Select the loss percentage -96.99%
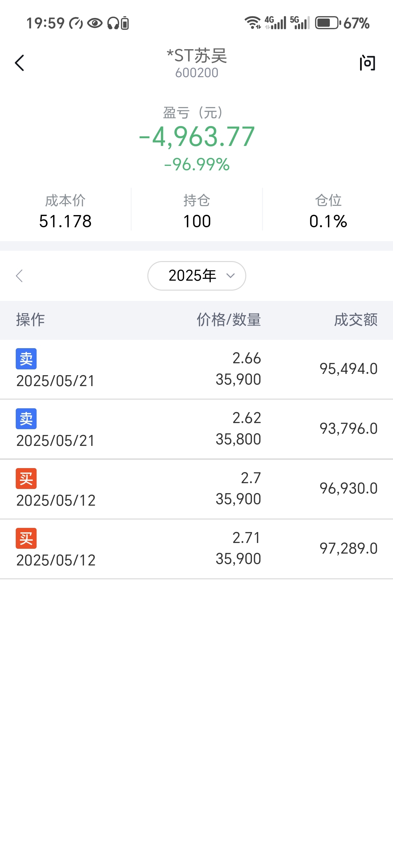This screenshot has width=393, height=868. pos(197,164)
